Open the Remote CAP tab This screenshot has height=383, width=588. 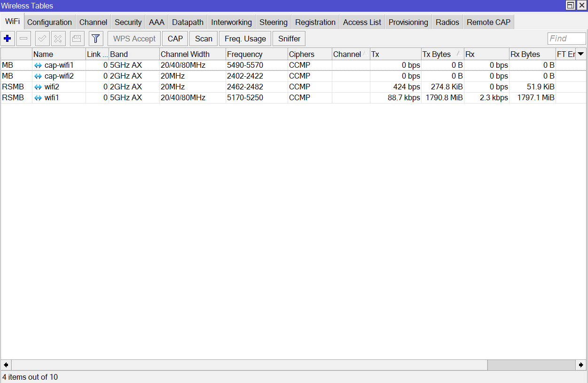488,22
